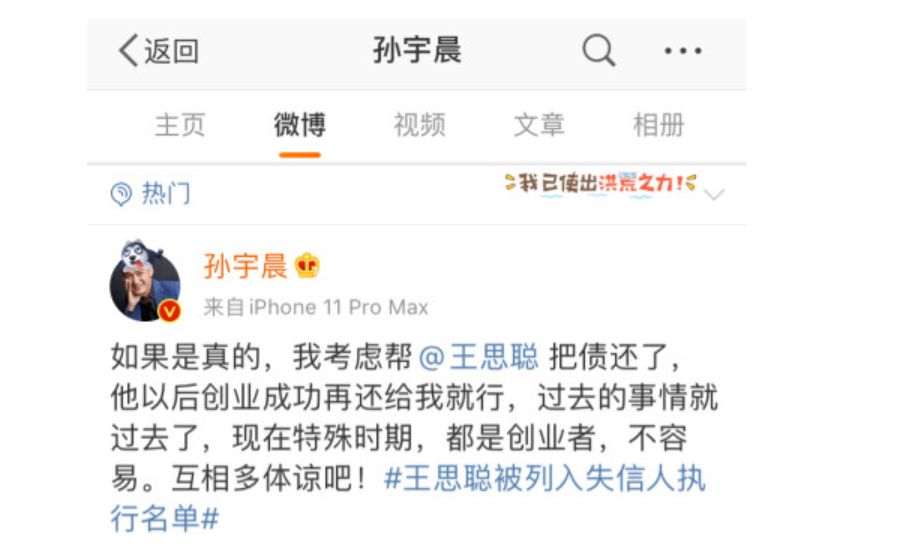
Task: Click the orange V verified badge
Action: coord(169,311)
